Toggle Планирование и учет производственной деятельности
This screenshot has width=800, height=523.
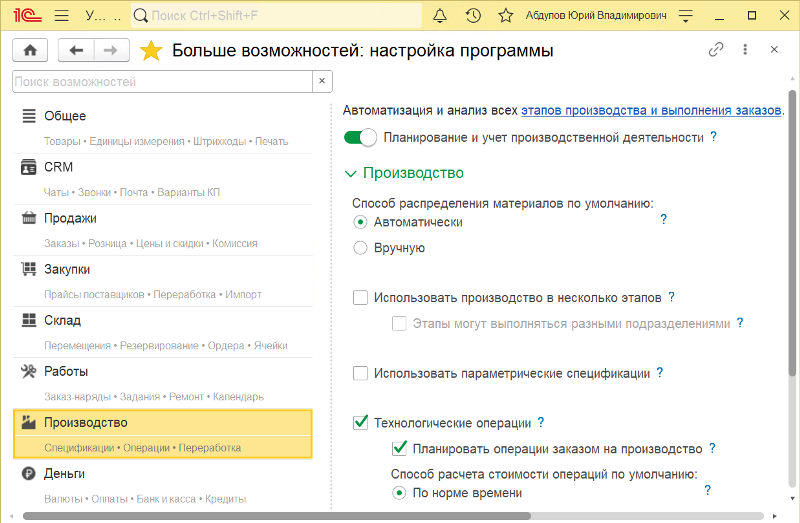pos(360,137)
